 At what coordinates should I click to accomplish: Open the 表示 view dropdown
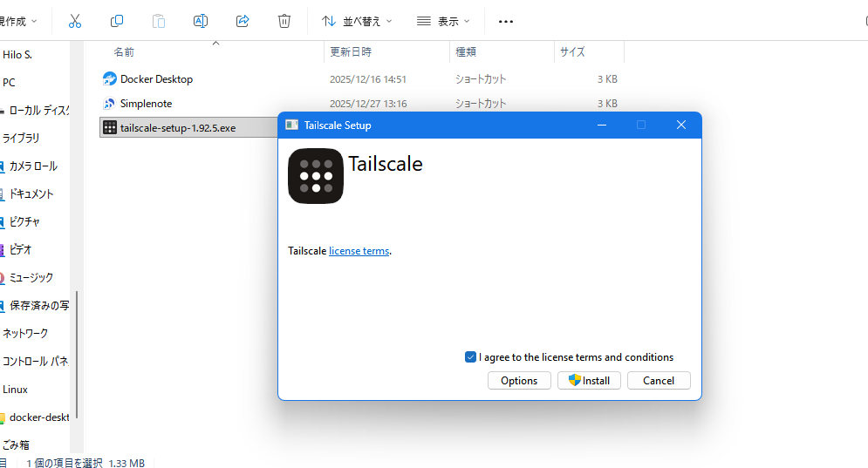(x=443, y=21)
